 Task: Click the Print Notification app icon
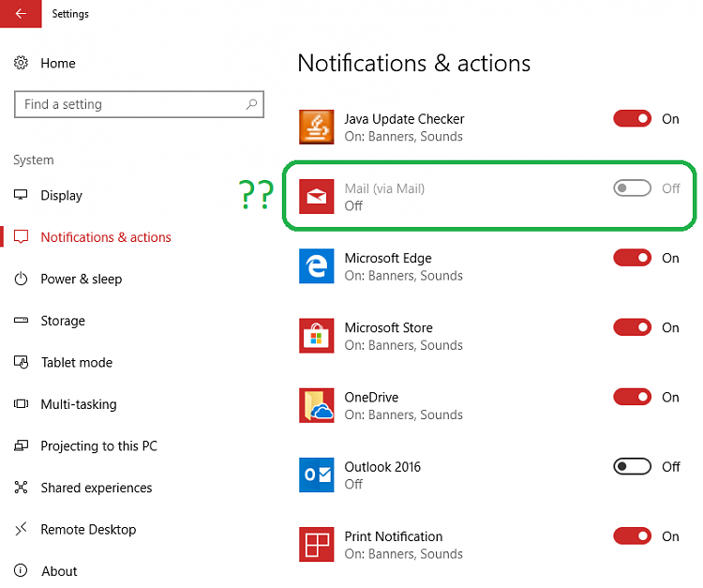pos(317,545)
